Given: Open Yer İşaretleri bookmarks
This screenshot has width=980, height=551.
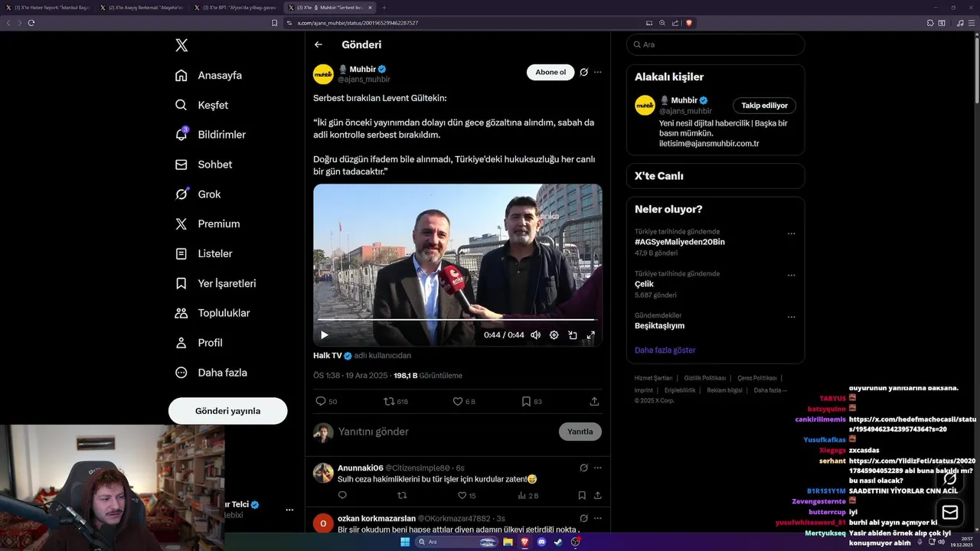Looking at the screenshot, I should (x=216, y=283).
